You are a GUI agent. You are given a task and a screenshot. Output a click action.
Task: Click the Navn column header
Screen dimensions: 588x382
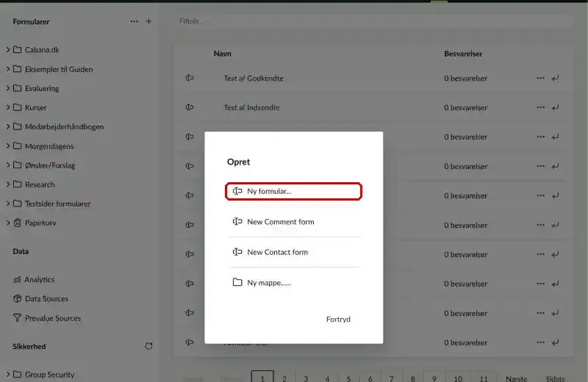coord(223,54)
